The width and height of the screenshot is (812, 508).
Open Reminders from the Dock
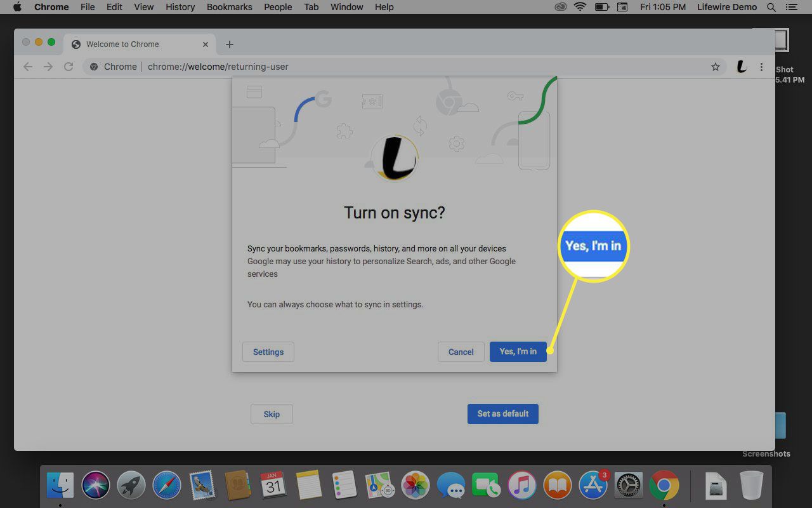tap(344, 486)
